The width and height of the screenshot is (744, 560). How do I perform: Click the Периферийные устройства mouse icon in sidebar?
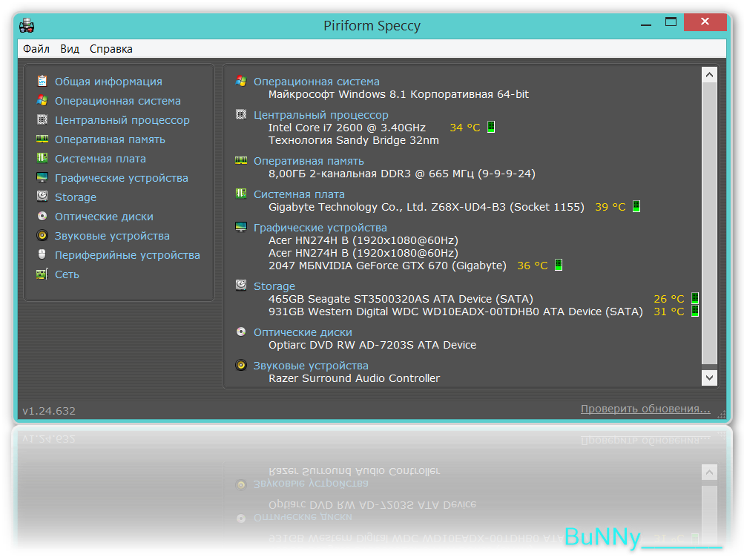[x=42, y=254]
